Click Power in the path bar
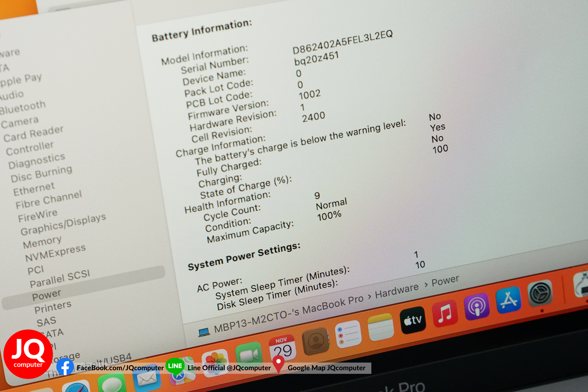 (x=445, y=281)
